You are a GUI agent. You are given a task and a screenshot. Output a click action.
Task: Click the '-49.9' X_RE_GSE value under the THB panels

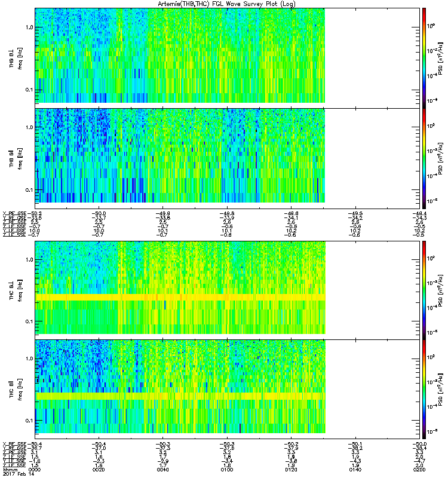(x=162, y=214)
